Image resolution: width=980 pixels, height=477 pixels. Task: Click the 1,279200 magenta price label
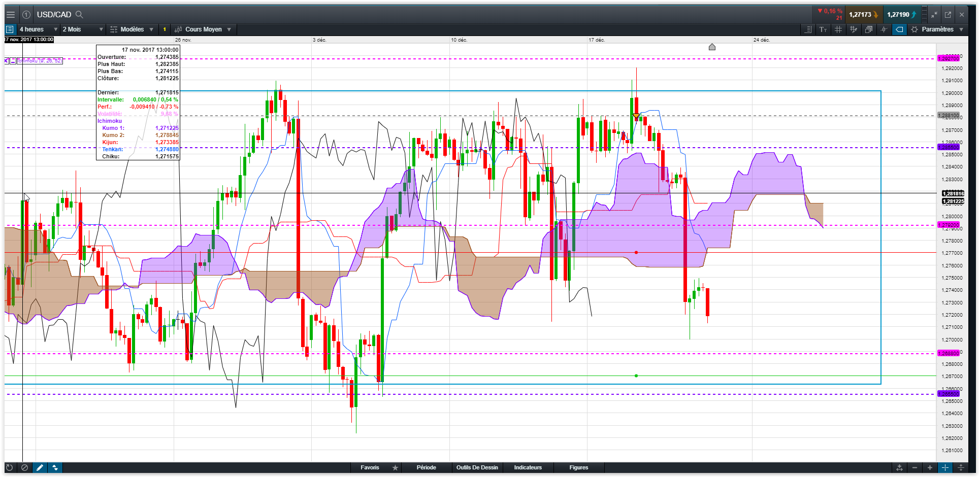point(949,225)
